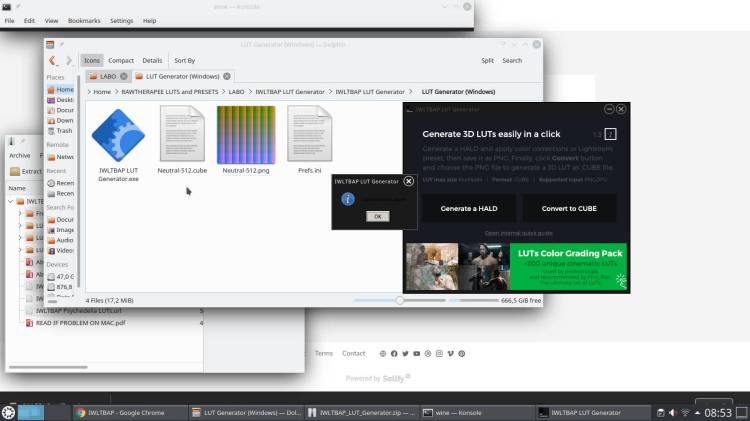Click Home in the breadcrumb path
750x421 pixels.
pyautogui.click(x=102, y=92)
